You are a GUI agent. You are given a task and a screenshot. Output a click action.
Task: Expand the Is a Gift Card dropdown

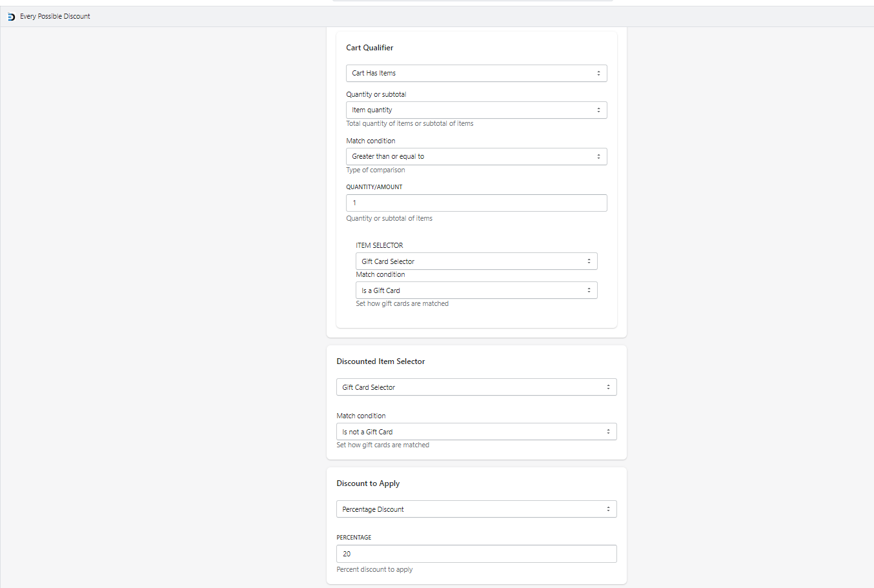click(x=476, y=290)
